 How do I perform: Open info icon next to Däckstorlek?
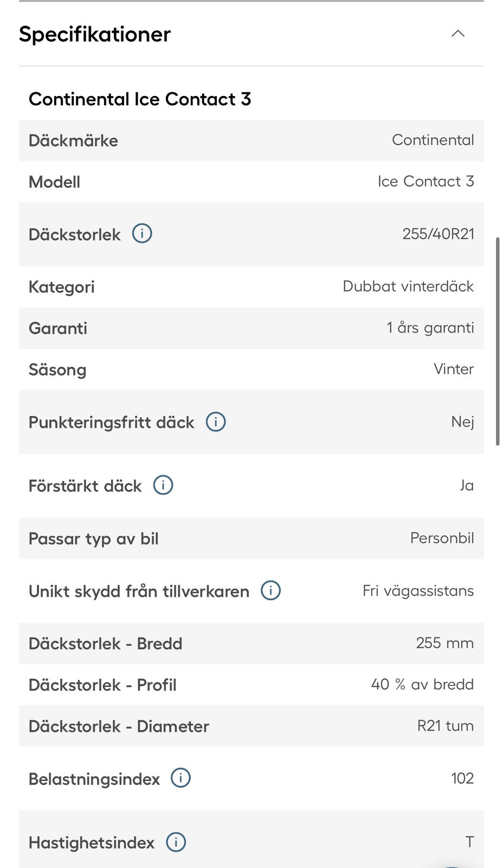click(x=142, y=234)
